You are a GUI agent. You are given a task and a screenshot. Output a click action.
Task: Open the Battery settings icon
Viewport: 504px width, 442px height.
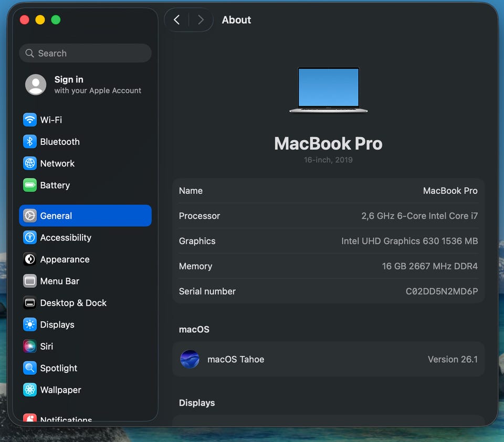[x=30, y=185]
